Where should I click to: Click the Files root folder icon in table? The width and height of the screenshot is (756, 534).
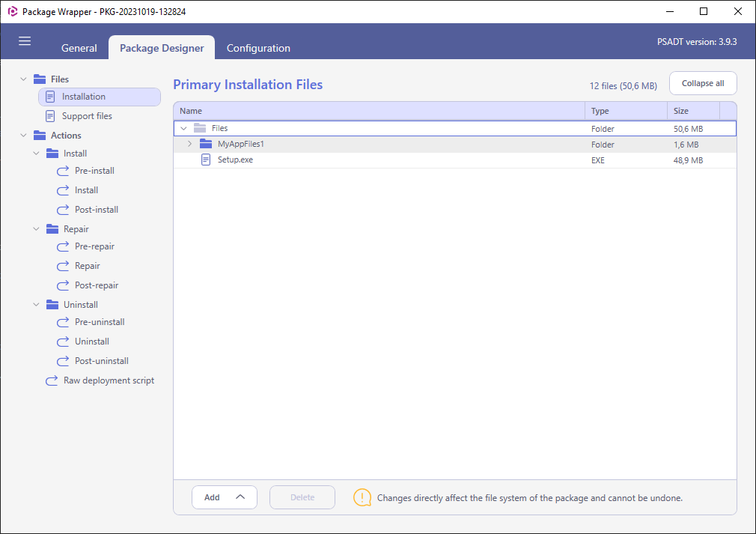click(200, 128)
